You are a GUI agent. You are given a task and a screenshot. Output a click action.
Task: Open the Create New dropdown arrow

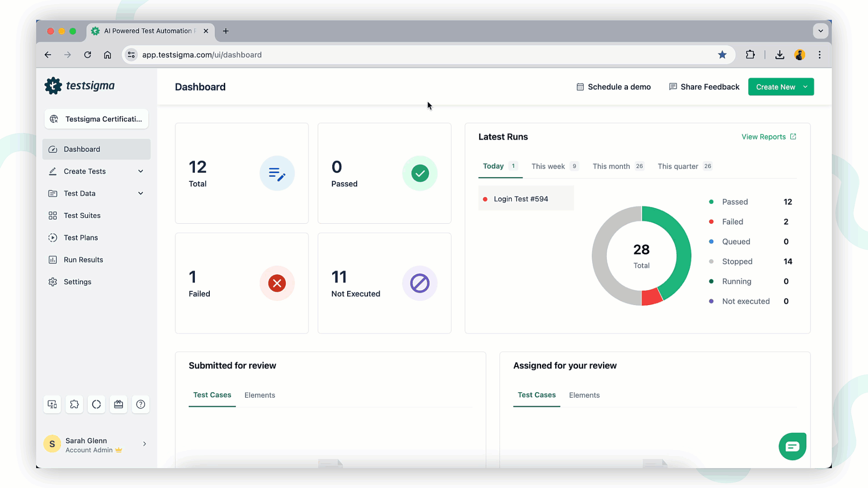(x=806, y=87)
